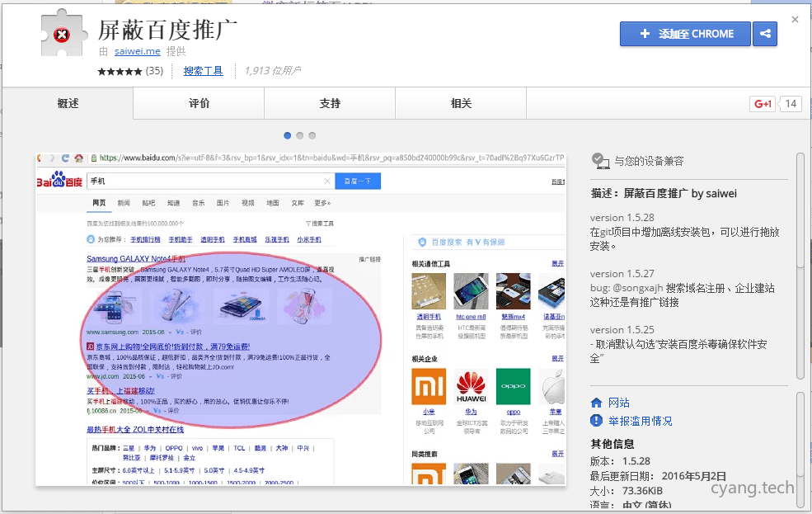This screenshot has height=514, width=812.
Task: Select the third screenshot carousel dot
Action: point(311,134)
